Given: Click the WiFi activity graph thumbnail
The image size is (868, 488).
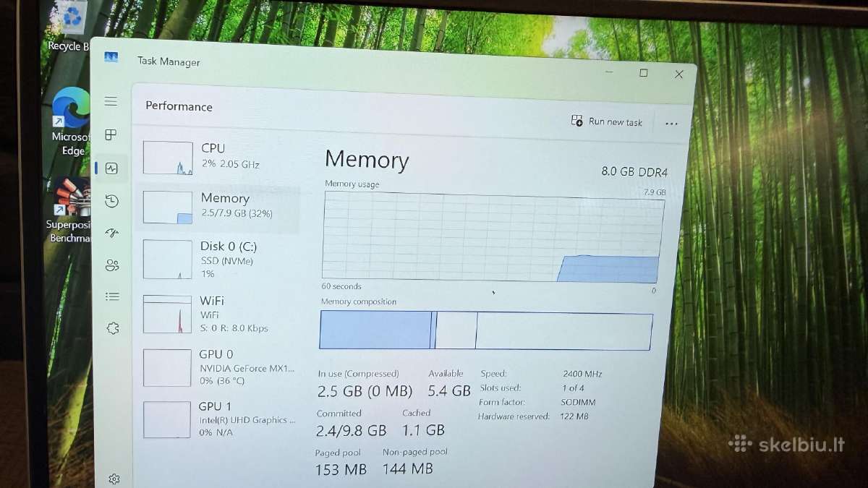Looking at the screenshot, I should (167, 314).
